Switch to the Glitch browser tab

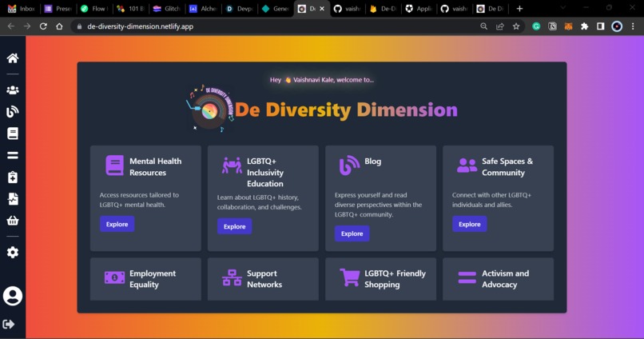166,9
